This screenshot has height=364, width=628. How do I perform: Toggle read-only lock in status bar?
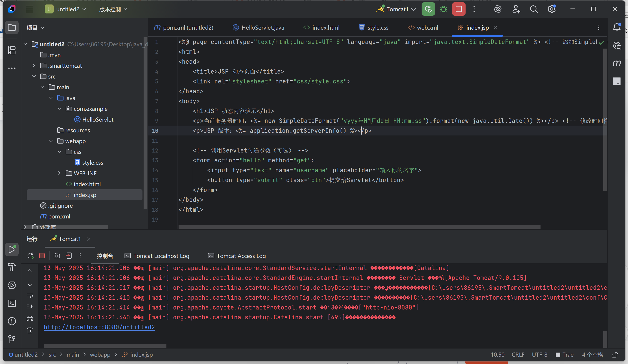(615, 355)
